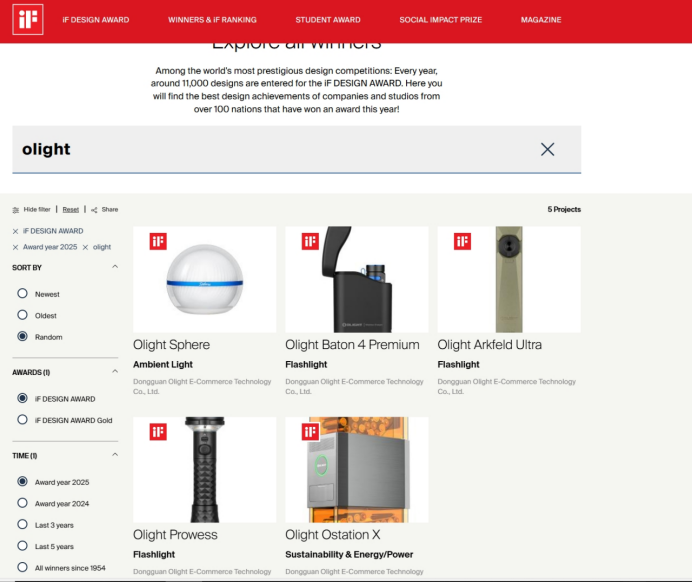The width and height of the screenshot is (692, 582).
Task: Select Award year 2024 option
Action: (22, 504)
